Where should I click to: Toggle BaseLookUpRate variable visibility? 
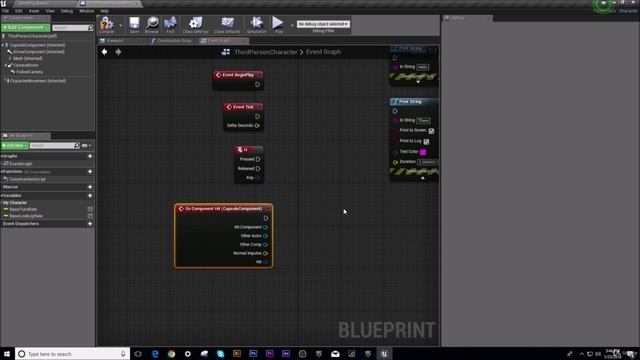pos(90,216)
